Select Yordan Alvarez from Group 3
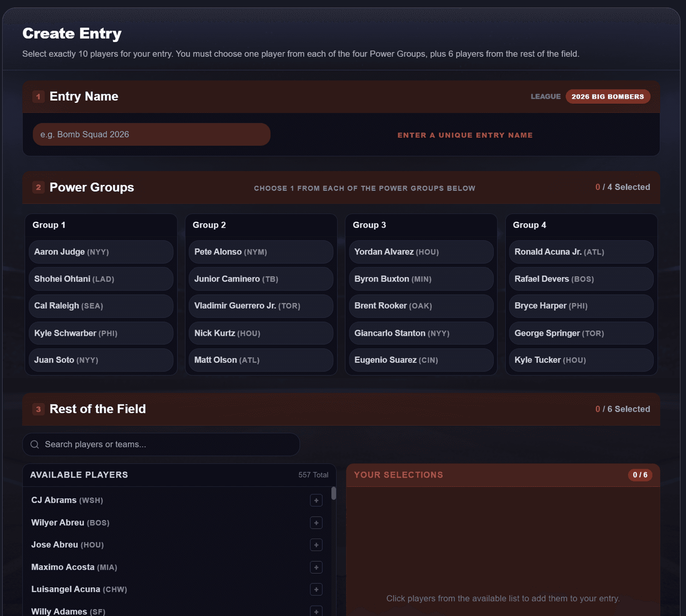Screen dimensions: 686x616 click(420, 252)
